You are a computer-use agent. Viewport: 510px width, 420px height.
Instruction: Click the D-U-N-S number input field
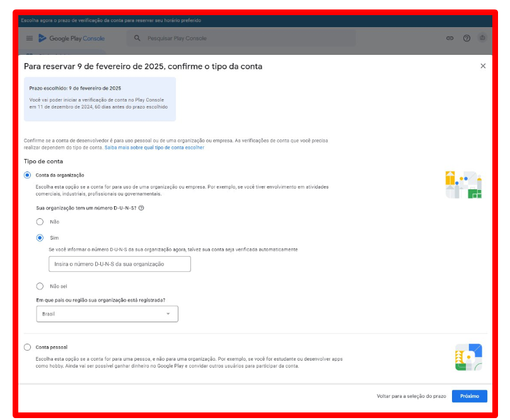[x=119, y=264]
